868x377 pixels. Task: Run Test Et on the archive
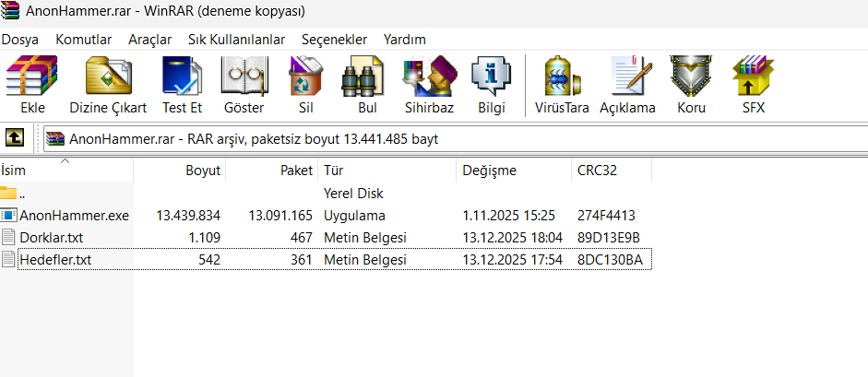click(182, 76)
